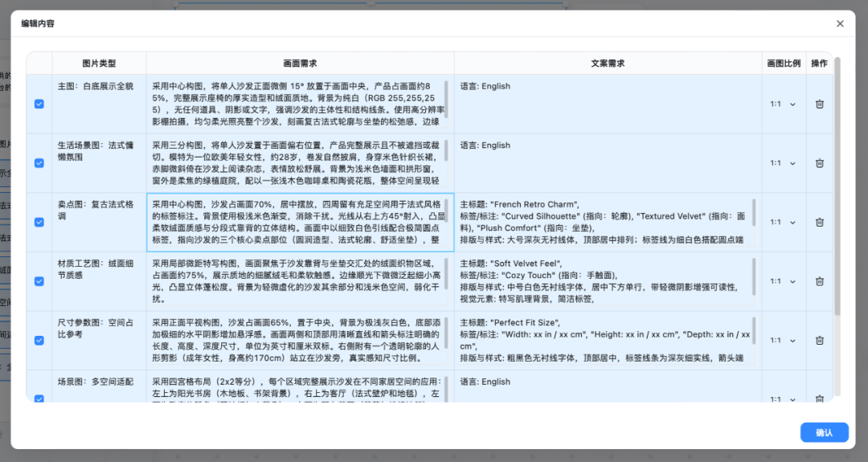Viewport: 868px width, 462px height.
Task: Edit 文案需求 starting "French Retro Charm"
Action: [608, 223]
